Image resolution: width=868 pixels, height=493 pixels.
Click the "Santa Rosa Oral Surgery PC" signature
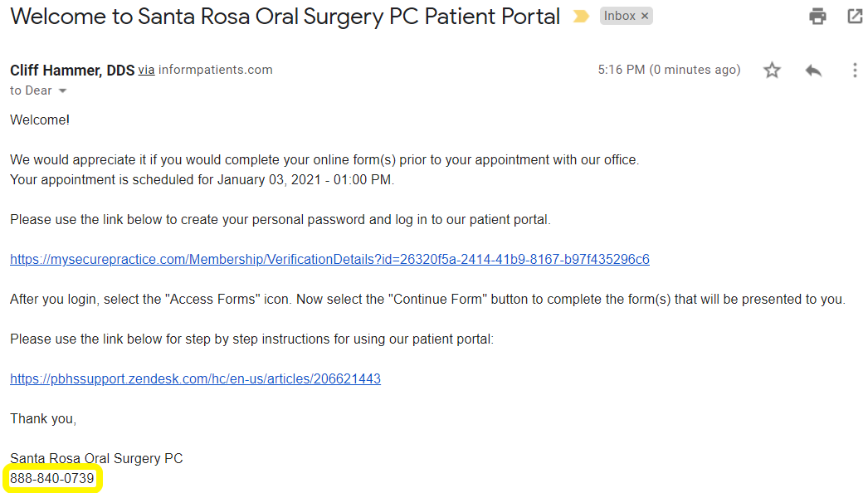96,458
